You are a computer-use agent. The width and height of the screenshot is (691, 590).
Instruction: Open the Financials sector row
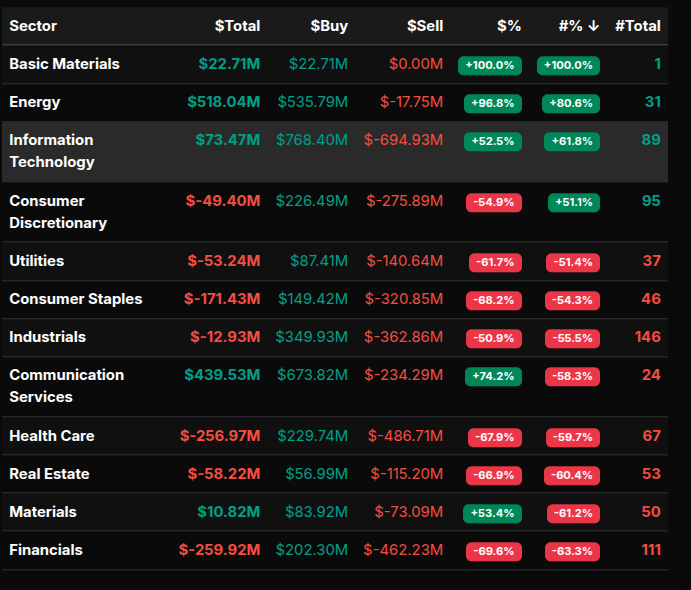click(46, 550)
